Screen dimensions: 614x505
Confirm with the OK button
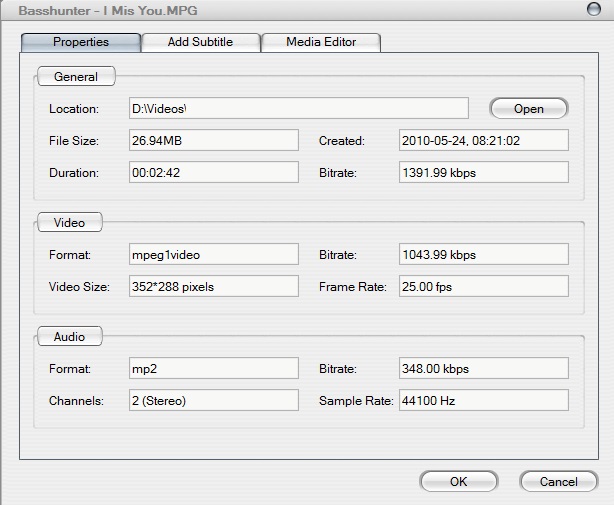459,481
